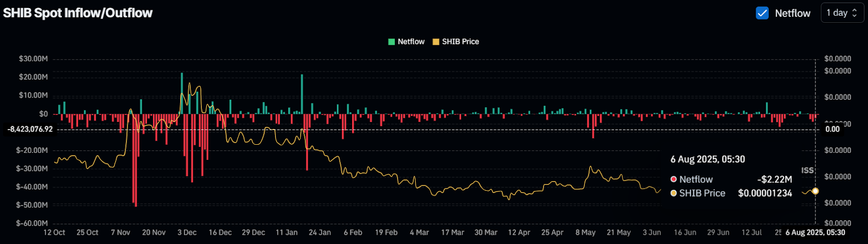The height and width of the screenshot is (244, 868).
Task: Click the $-50.00M y-axis label
Action: click(32, 205)
